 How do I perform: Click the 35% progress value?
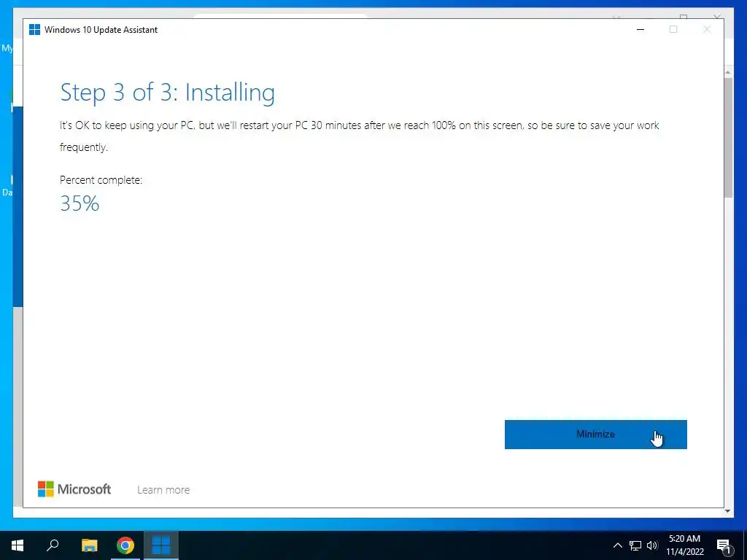pyautogui.click(x=80, y=203)
